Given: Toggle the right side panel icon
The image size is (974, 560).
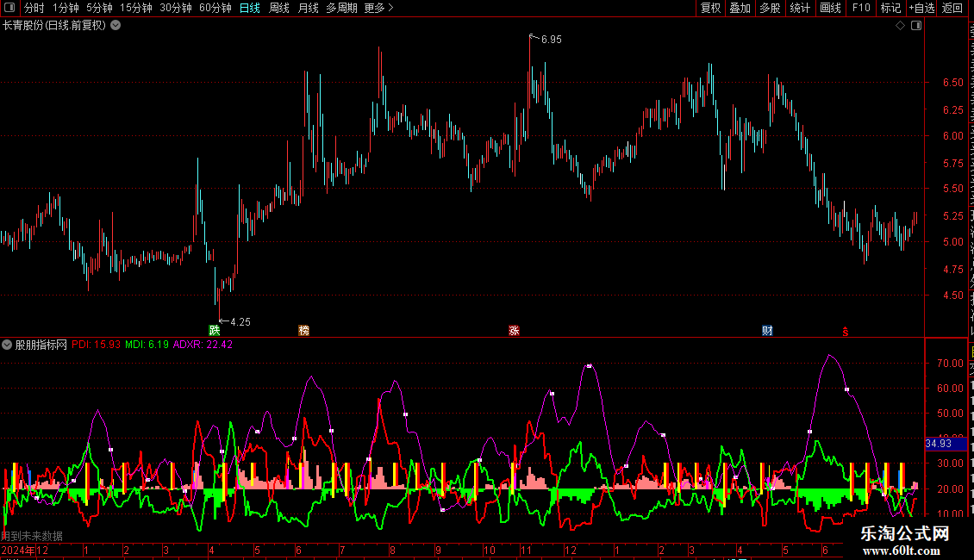Looking at the screenshot, I should [916, 26].
